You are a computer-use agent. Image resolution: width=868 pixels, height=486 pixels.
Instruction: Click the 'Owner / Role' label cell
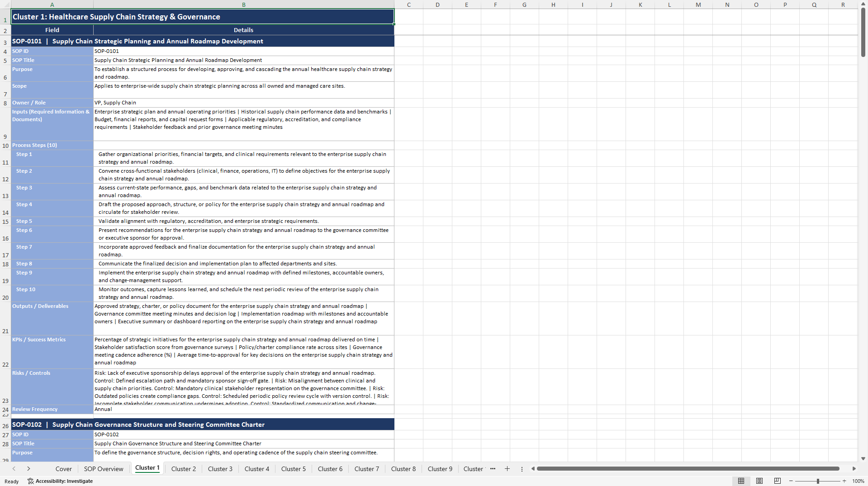pos(52,103)
